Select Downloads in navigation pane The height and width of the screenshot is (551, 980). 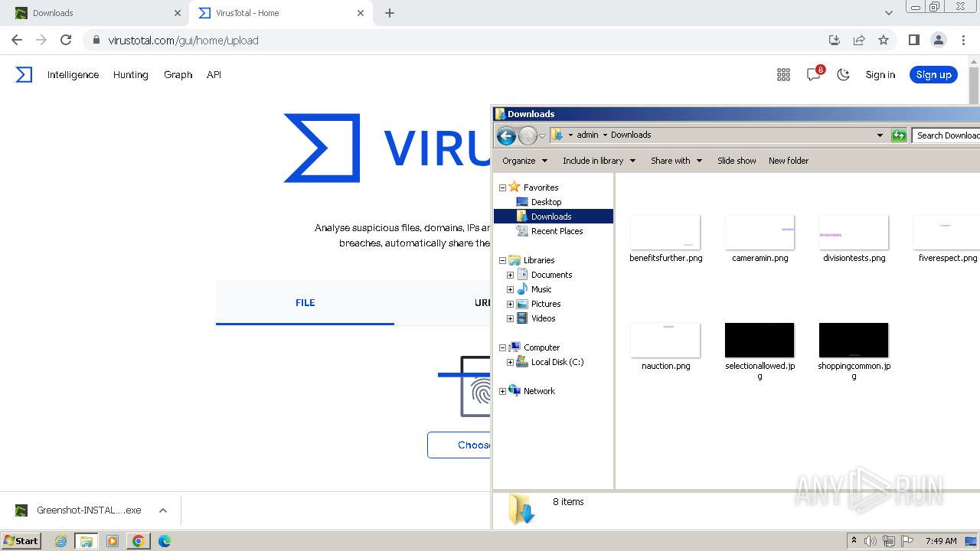pyautogui.click(x=551, y=217)
